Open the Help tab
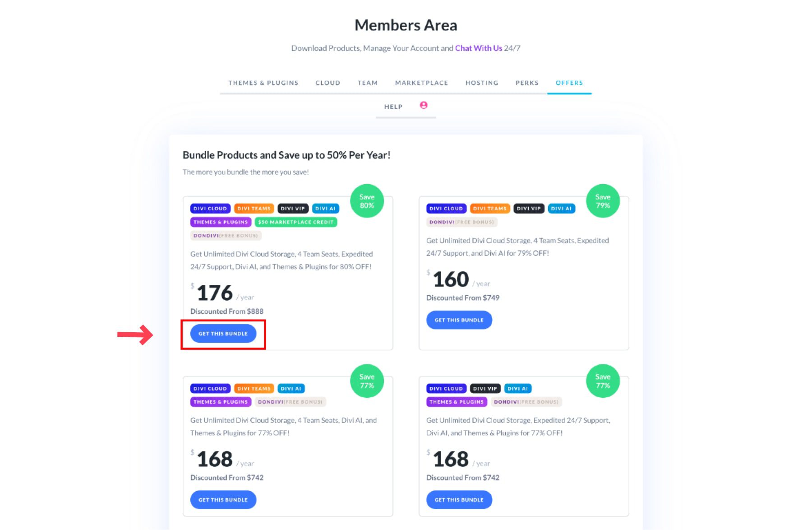 click(393, 107)
